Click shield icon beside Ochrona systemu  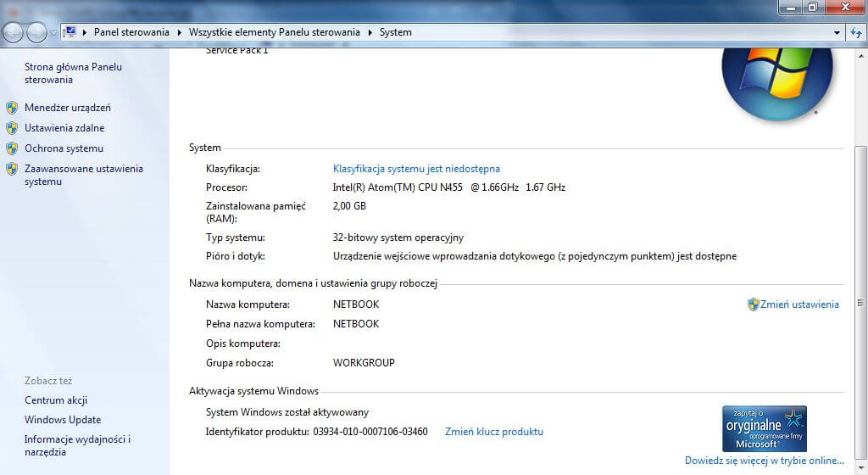pos(12,148)
